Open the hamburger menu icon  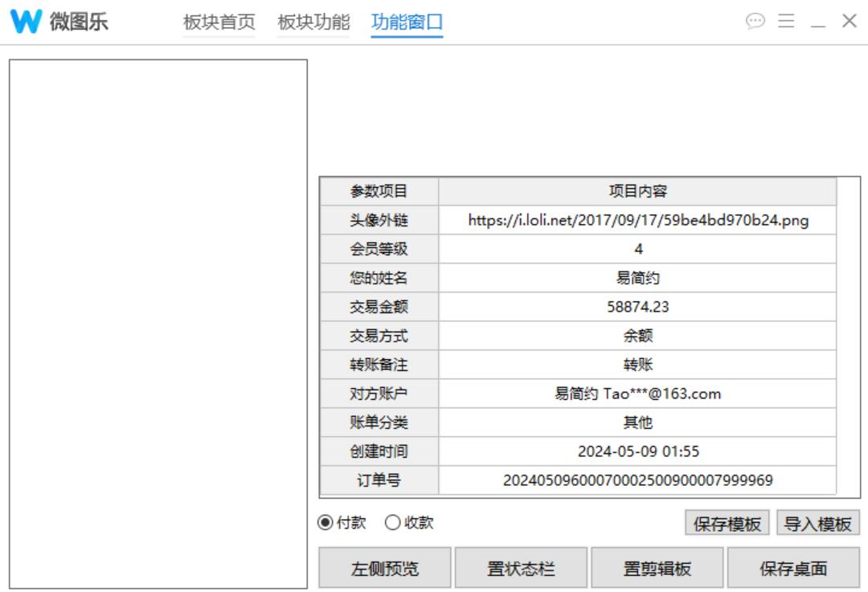click(x=786, y=22)
